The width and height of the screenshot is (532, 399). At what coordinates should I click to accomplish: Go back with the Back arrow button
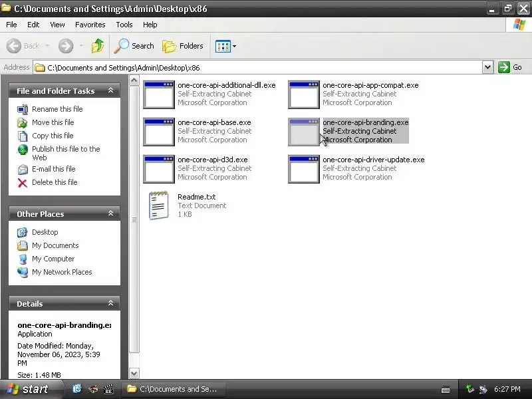pos(23,46)
